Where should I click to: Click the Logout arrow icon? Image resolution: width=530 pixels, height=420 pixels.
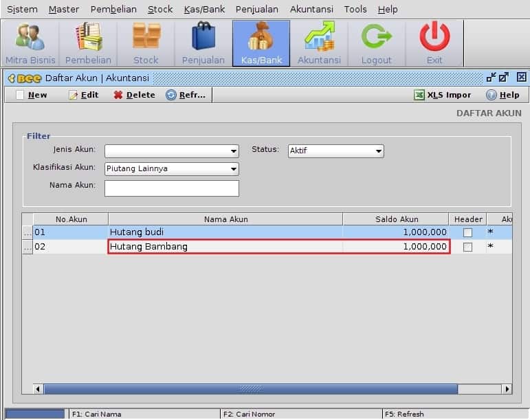377,43
